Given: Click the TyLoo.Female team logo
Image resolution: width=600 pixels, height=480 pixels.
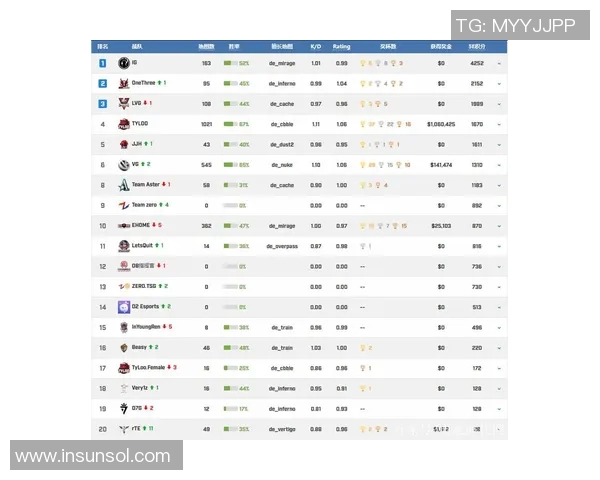Looking at the screenshot, I should click(x=124, y=368).
